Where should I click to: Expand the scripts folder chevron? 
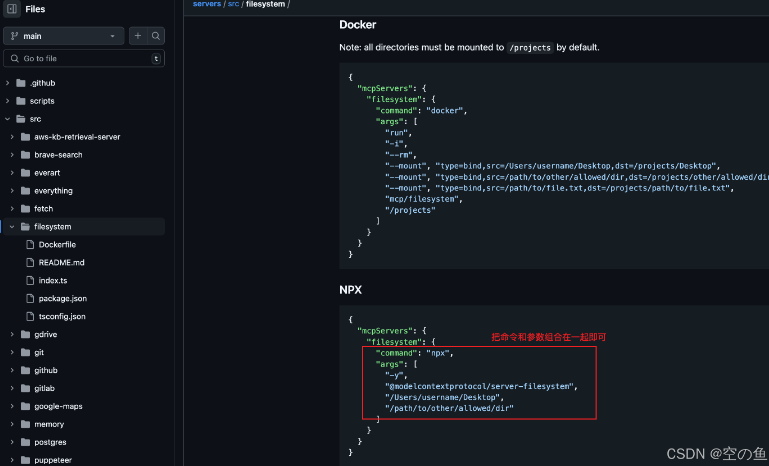pos(8,101)
